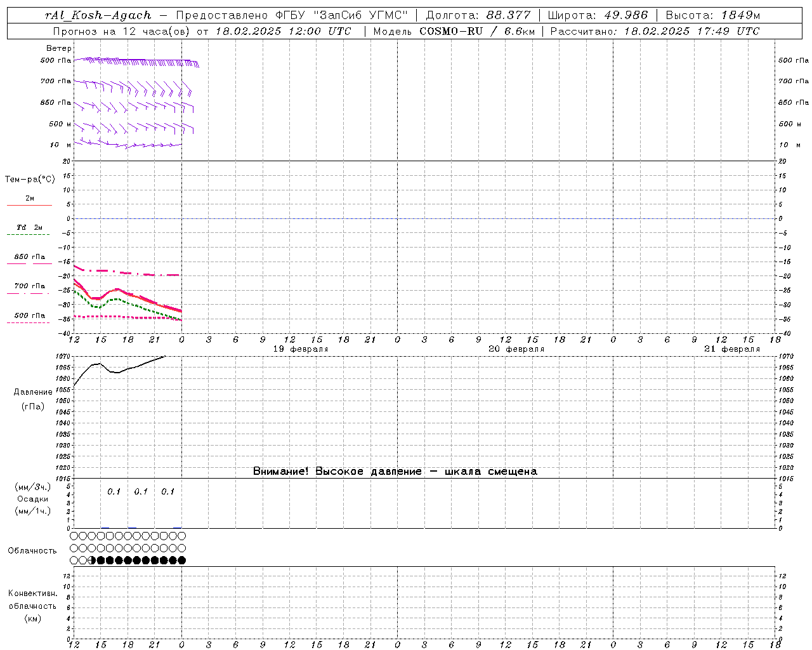
Task: Click the forecast start 18.02.2025 12:00 UTC
Action: click(x=283, y=31)
